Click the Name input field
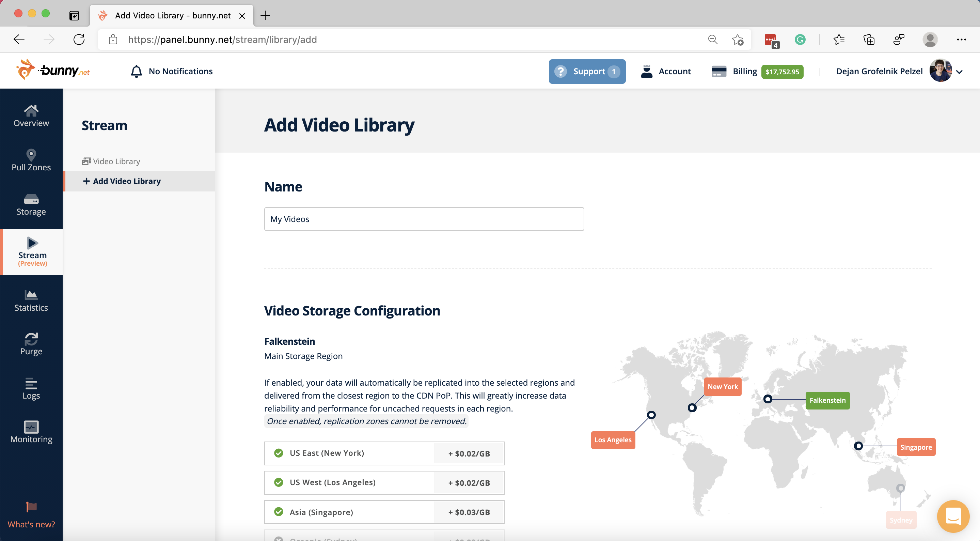Viewport: 980px width, 541px height. [x=424, y=219]
